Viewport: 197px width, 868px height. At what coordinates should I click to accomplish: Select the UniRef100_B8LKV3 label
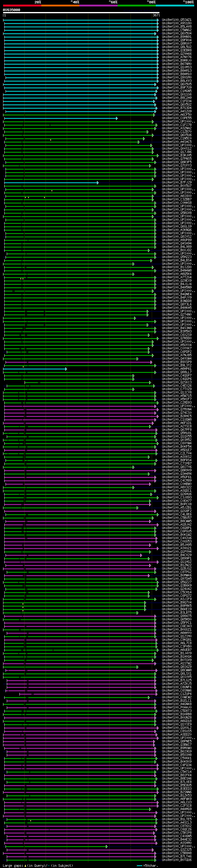point(177,81)
